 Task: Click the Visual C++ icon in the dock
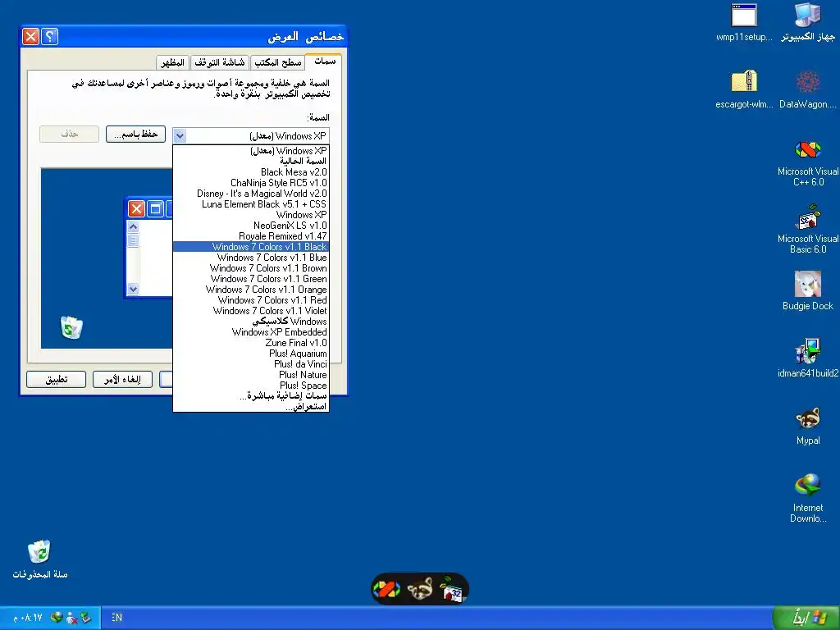click(x=386, y=589)
